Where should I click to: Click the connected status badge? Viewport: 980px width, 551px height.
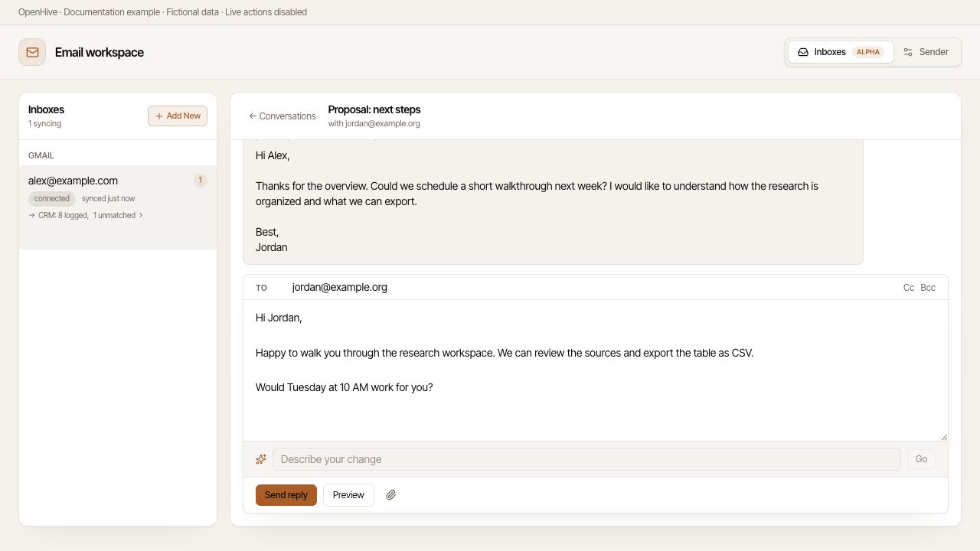(x=52, y=198)
